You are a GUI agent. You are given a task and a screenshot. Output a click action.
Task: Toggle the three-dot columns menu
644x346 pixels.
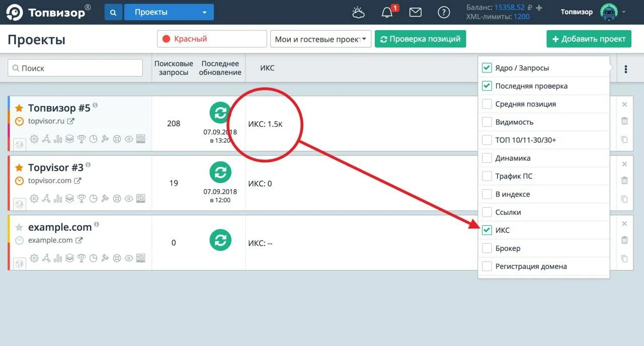tap(625, 69)
